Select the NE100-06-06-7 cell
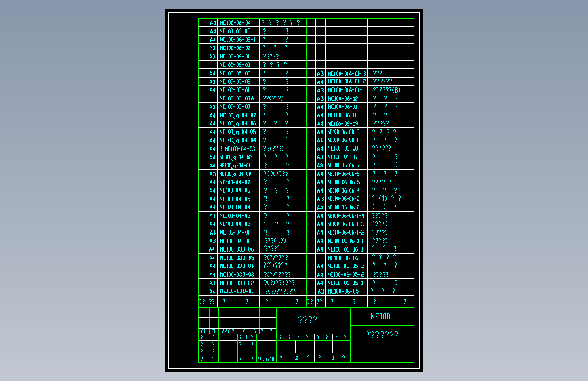 (x=346, y=165)
